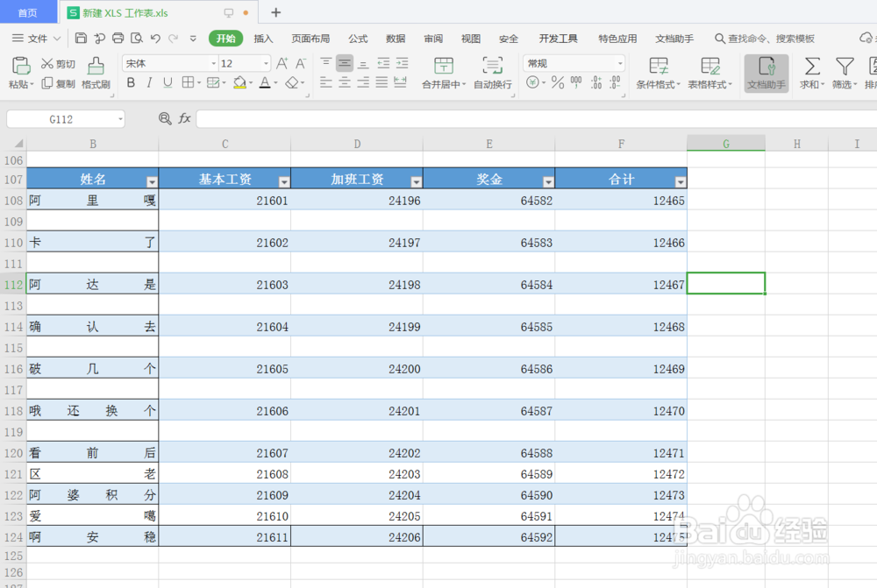The width and height of the screenshot is (877, 588).
Task: Click cell borders button
Action: [x=188, y=82]
